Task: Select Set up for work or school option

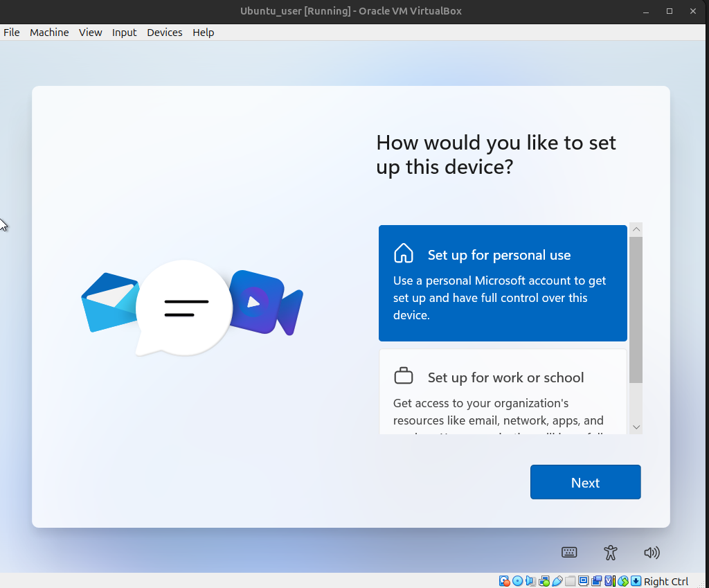Action: click(503, 392)
